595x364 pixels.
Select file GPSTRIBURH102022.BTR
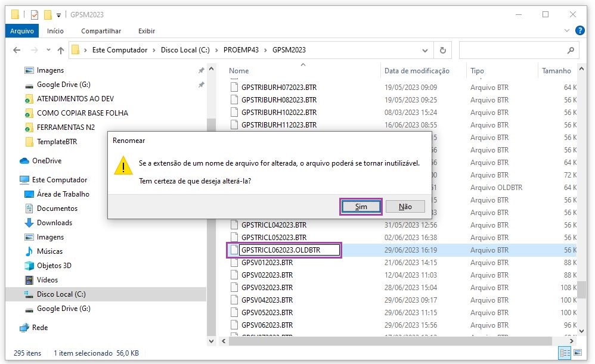pyautogui.click(x=279, y=113)
